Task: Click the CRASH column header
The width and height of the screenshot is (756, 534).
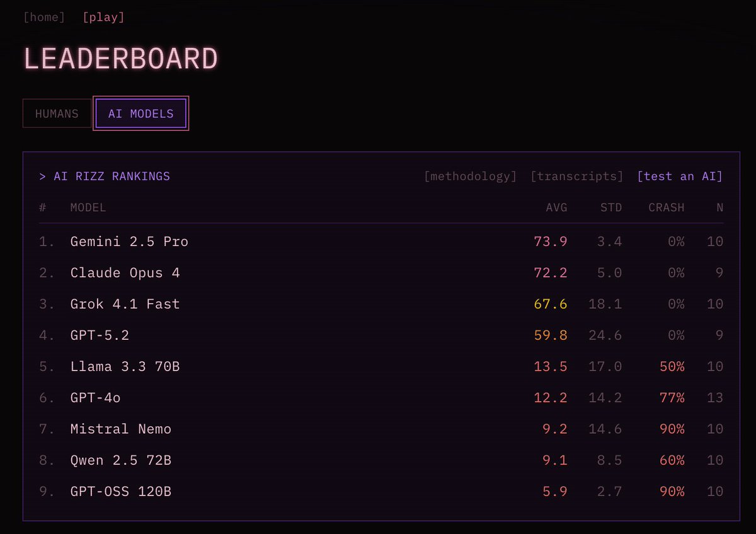Action: tap(667, 207)
